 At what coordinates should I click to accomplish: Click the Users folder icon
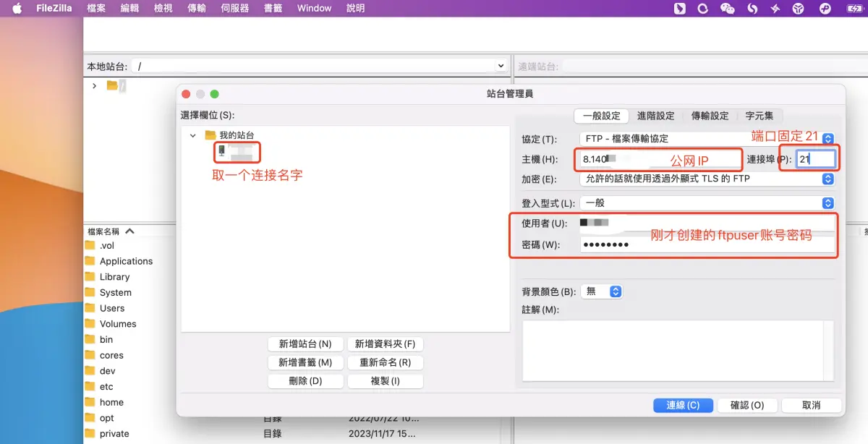[90, 308]
